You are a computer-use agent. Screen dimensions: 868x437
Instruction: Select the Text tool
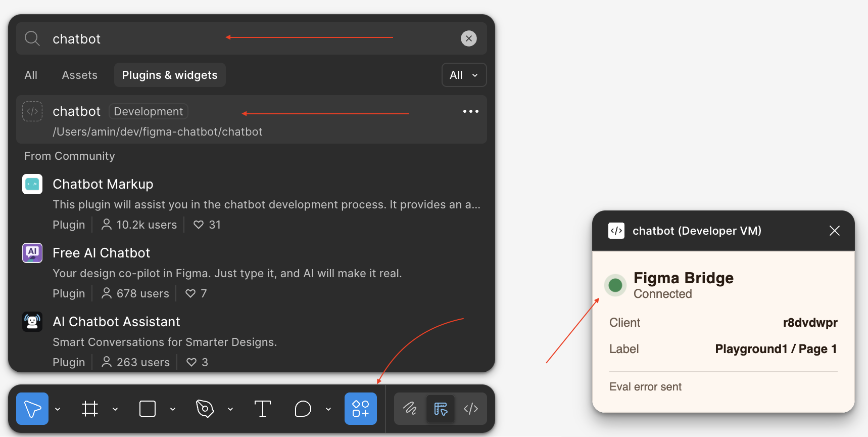click(263, 409)
